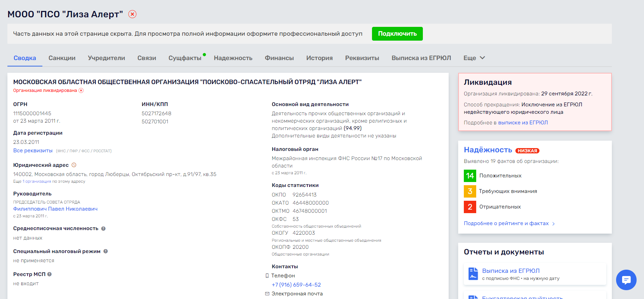
Task: Click the НИЗКАЯ reliability badge
Action: coord(527,151)
